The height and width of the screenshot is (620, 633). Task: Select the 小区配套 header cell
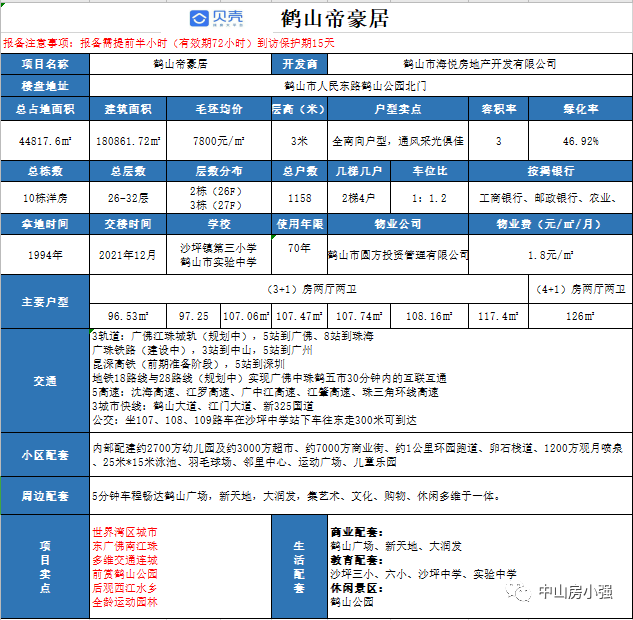coord(46,453)
